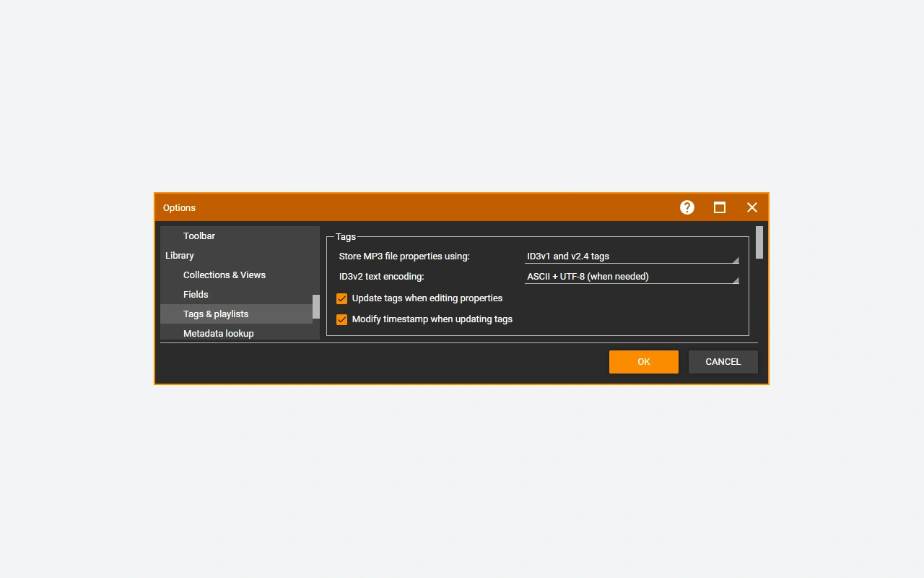
Task: Open the ID3v2 text encoding dropdown
Action: point(632,277)
